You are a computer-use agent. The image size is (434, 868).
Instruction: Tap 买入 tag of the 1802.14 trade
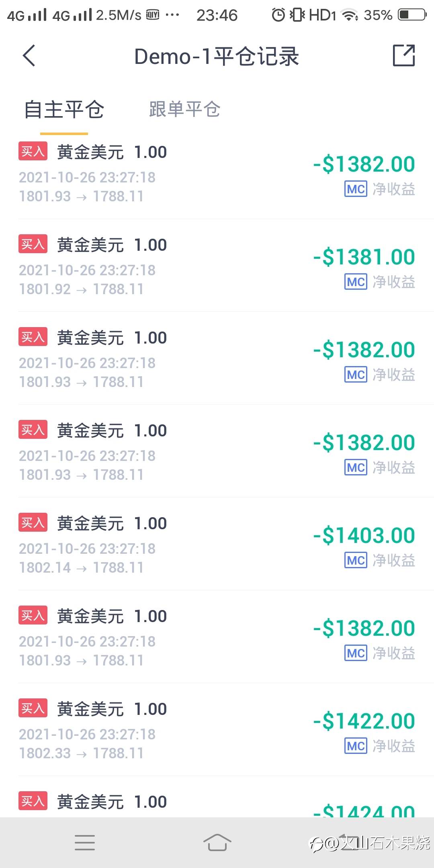pos(33,522)
